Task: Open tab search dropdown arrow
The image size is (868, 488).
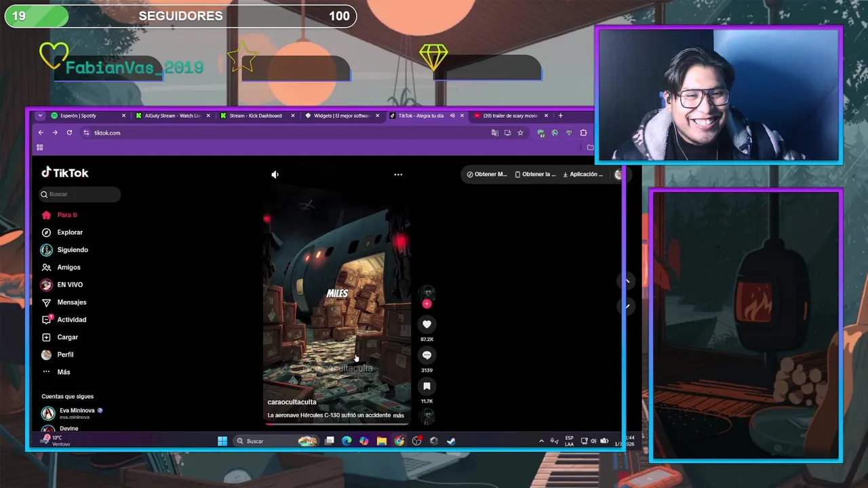Action: 40,116
